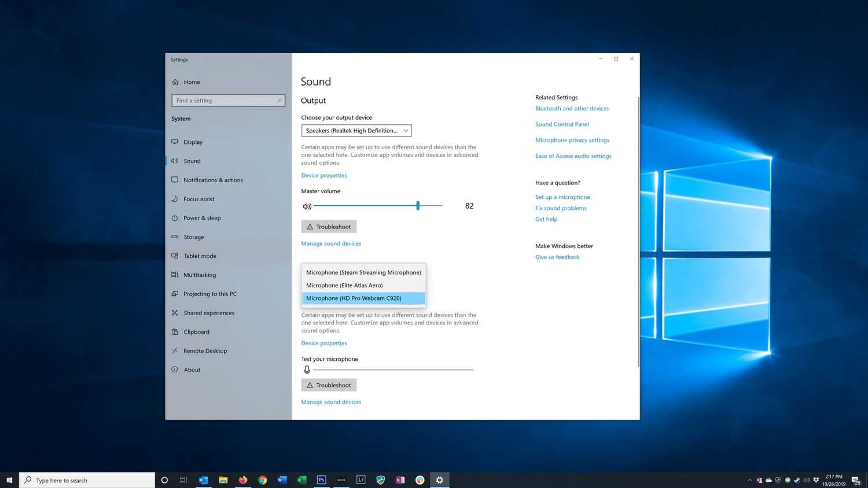Open the Windows Start menu
The height and width of the screenshot is (488, 868).
tap(9, 480)
